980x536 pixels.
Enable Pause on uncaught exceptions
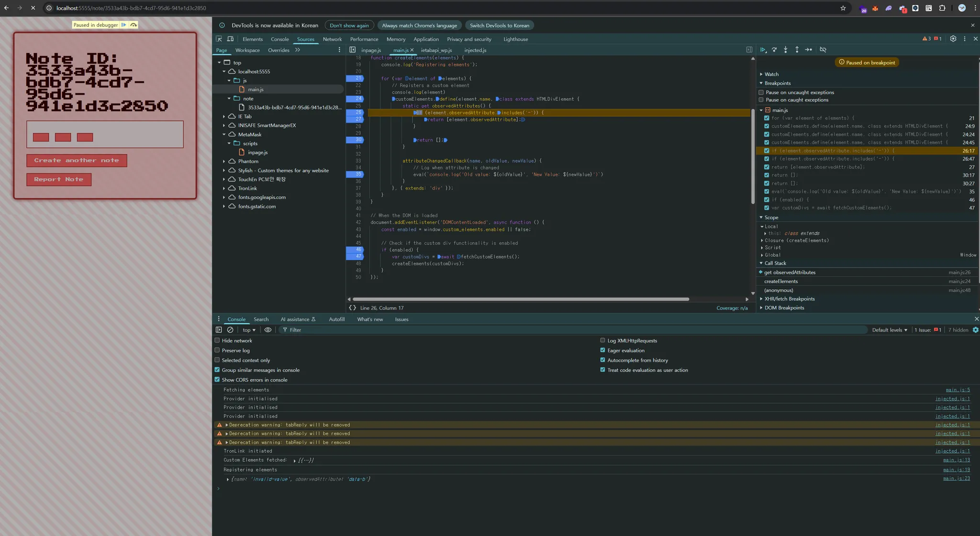pyautogui.click(x=761, y=92)
